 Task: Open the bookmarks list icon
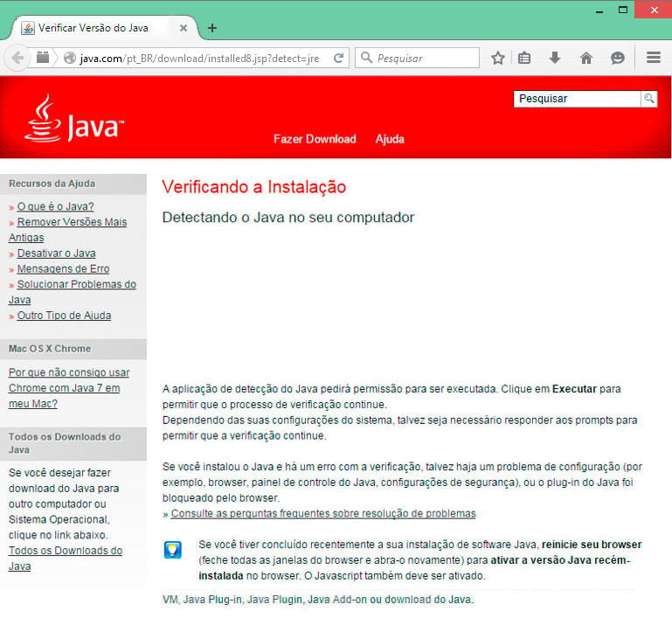(524, 58)
